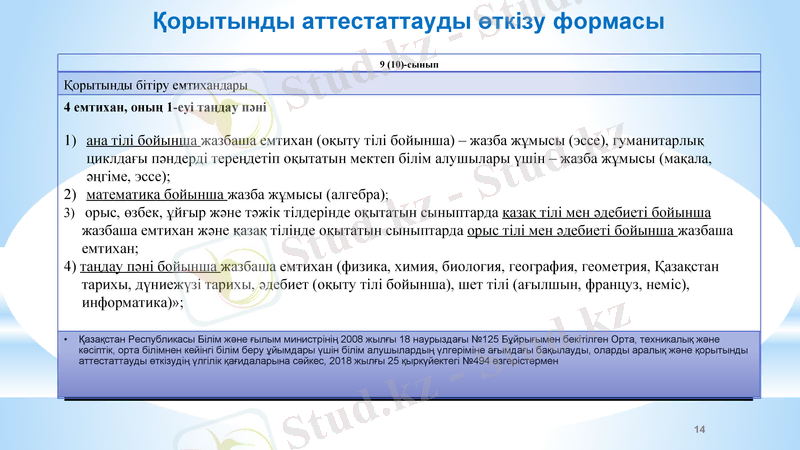The width and height of the screenshot is (800, 450).
Task: Click the underlined 'ана тілі бойынша' text
Action: pyautogui.click(x=142, y=140)
